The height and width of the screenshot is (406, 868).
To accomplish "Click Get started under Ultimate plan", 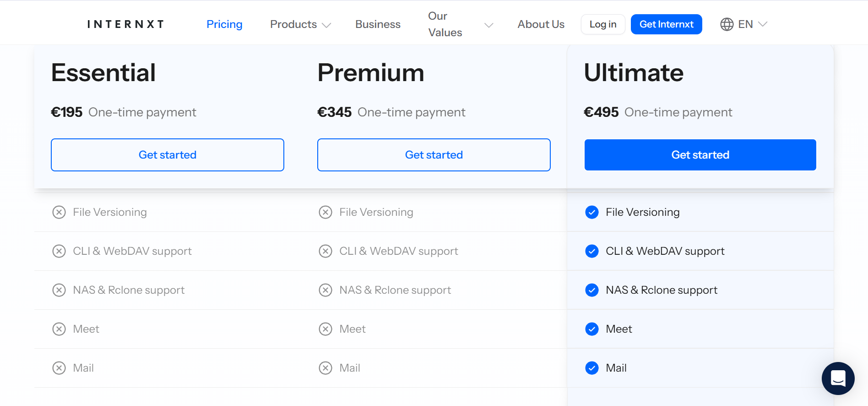I will [700, 155].
